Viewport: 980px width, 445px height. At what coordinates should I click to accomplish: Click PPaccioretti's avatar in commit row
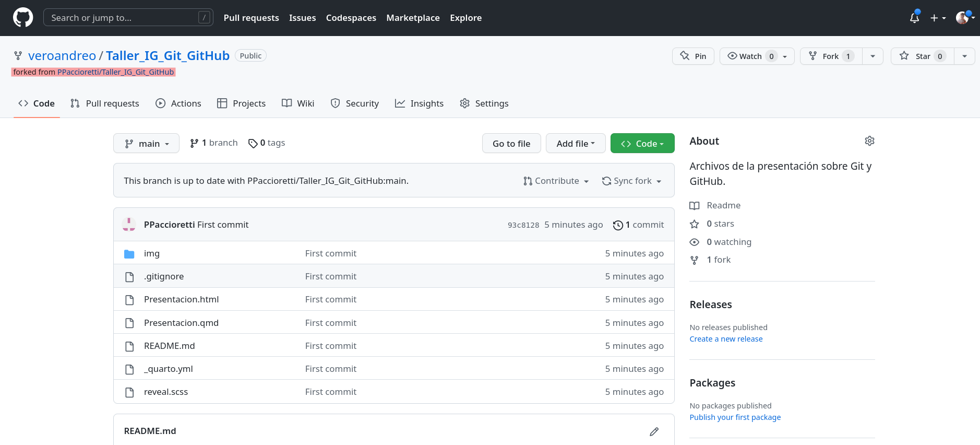pos(129,225)
